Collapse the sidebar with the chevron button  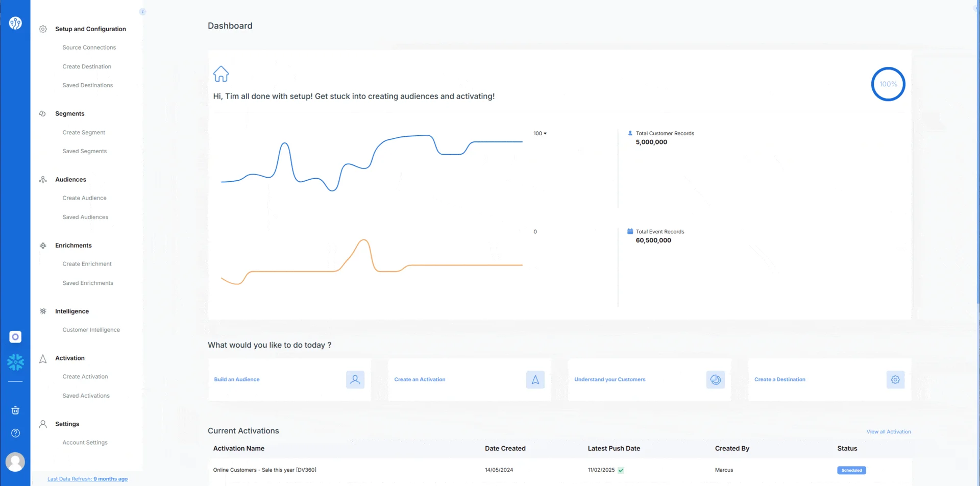click(x=142, y=12)
